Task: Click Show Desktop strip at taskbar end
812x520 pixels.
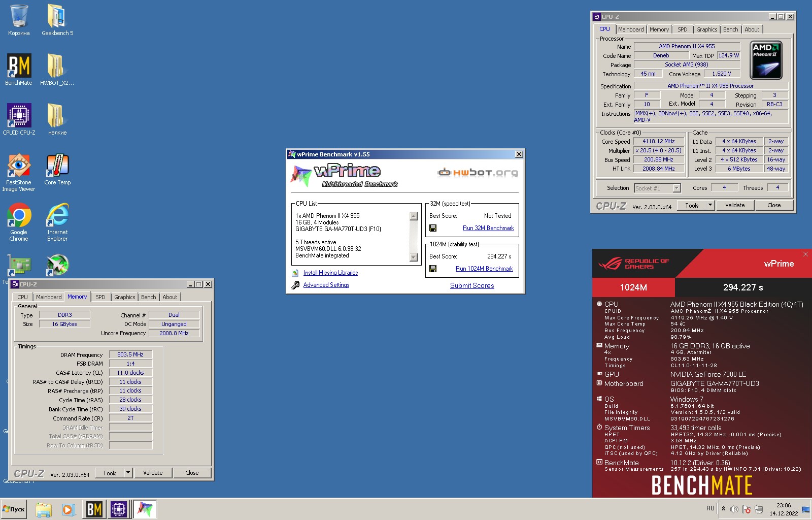Action: point(806,509)
